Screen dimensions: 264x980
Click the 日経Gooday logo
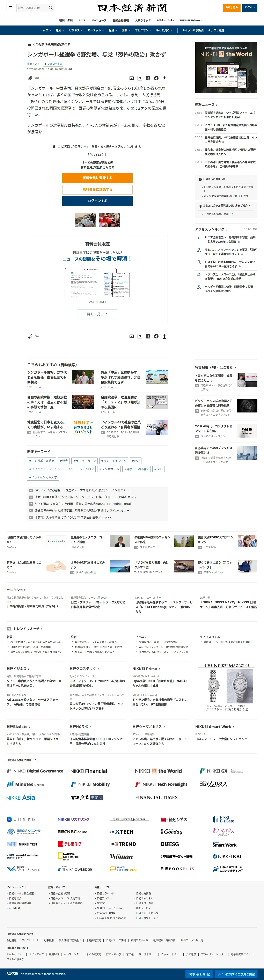coord(171,832)
